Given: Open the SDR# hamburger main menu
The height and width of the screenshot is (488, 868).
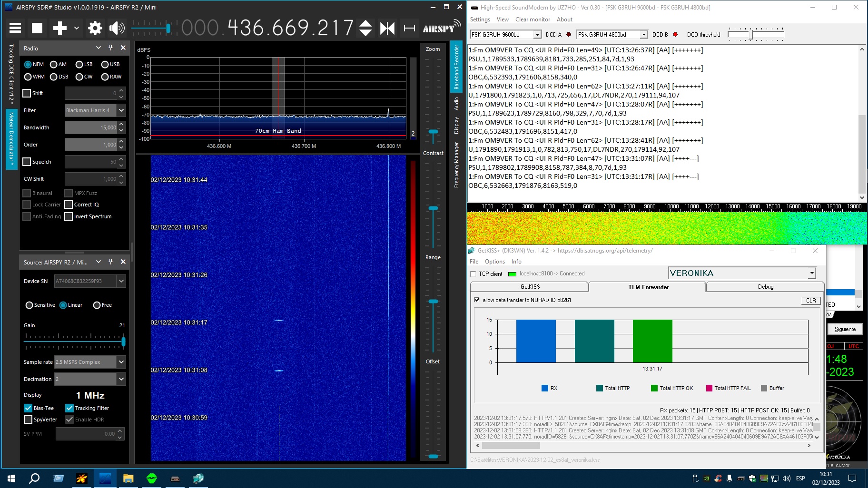Looking at the screenshot, I should tap(15, 28).
